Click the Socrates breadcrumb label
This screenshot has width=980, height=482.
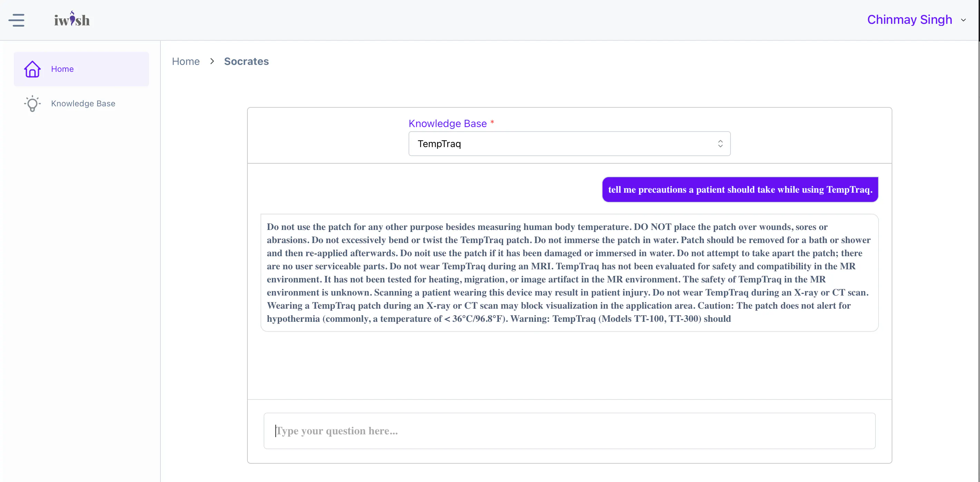coord(246,61)
